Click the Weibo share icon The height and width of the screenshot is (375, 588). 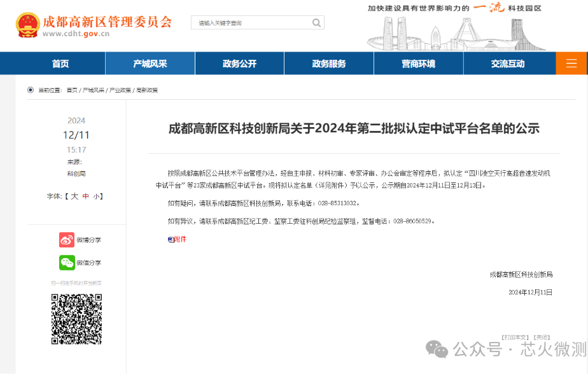[67, 240]
